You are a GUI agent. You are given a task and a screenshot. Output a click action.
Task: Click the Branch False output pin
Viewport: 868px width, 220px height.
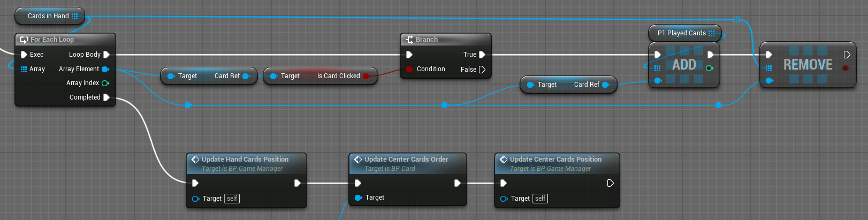(x=482, y=70)
